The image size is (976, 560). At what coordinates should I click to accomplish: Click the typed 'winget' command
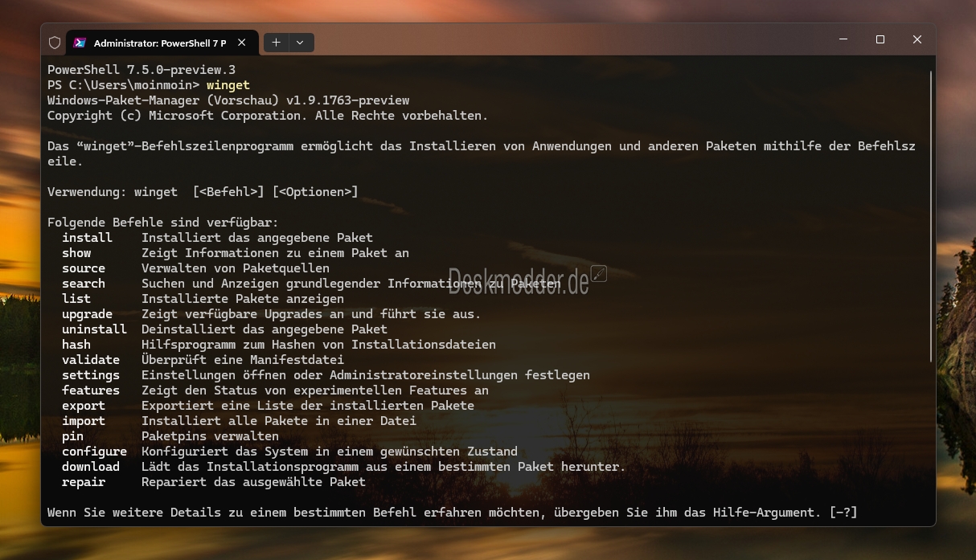228,85
